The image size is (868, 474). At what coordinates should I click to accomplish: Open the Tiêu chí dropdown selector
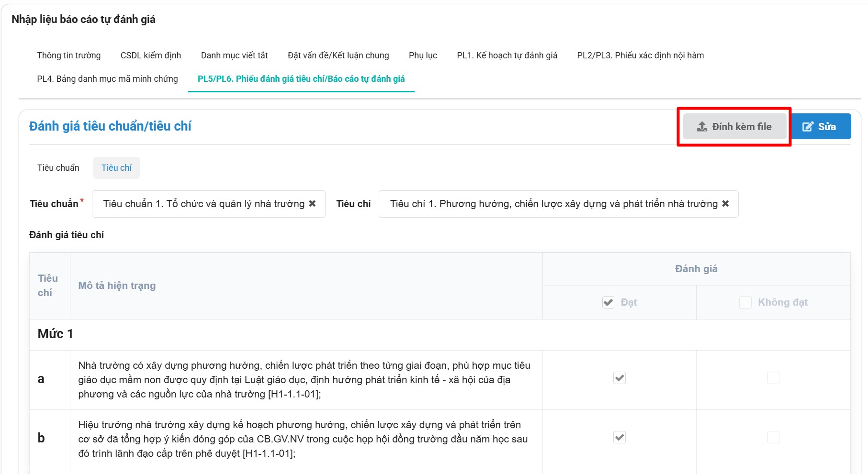tap(553, 204)
